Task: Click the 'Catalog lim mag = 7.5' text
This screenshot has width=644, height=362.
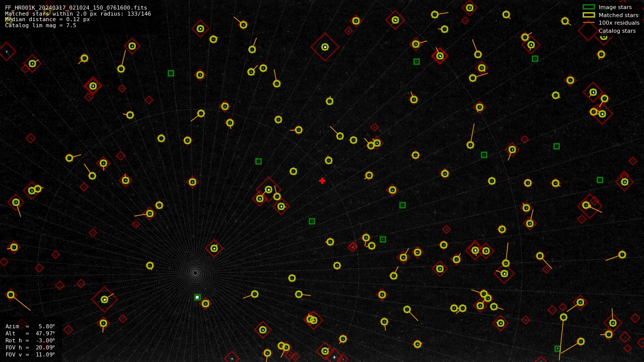Action: coord(41,25)
